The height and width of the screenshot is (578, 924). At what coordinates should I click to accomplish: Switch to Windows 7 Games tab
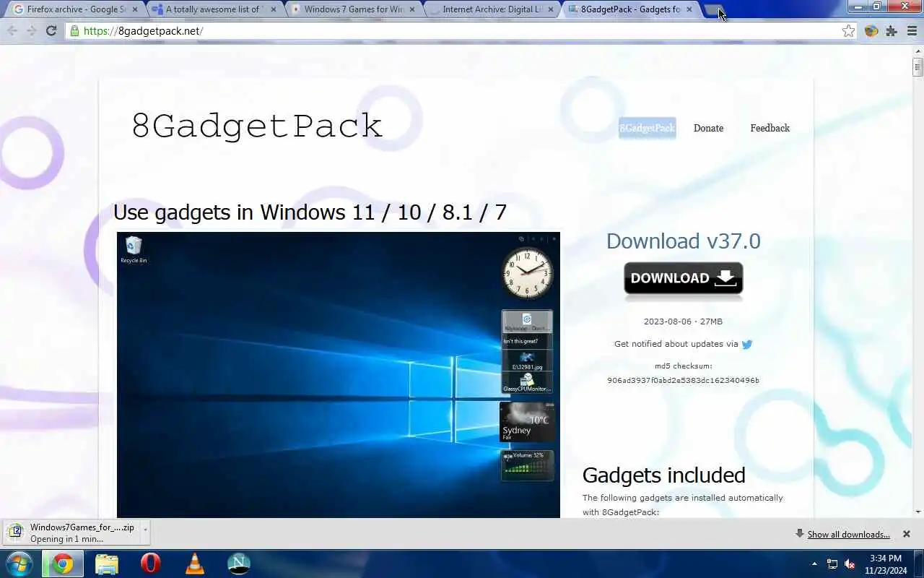tap(352, 9)
